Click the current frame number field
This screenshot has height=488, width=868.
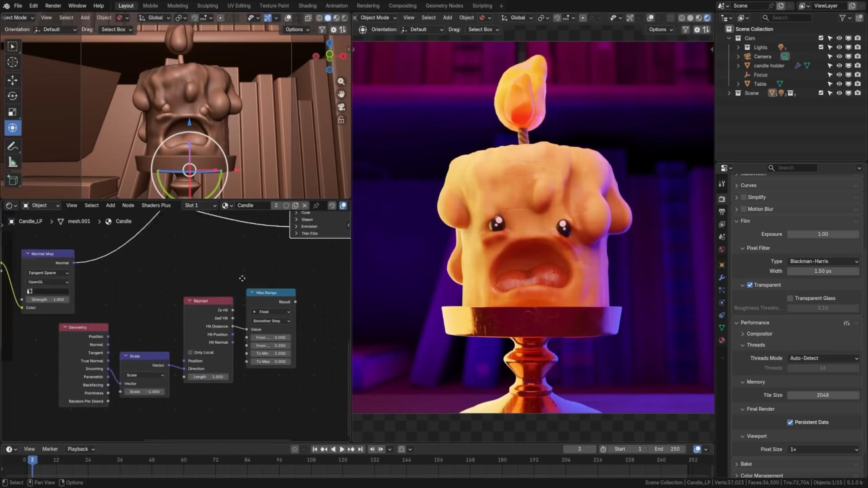(579, 449)
